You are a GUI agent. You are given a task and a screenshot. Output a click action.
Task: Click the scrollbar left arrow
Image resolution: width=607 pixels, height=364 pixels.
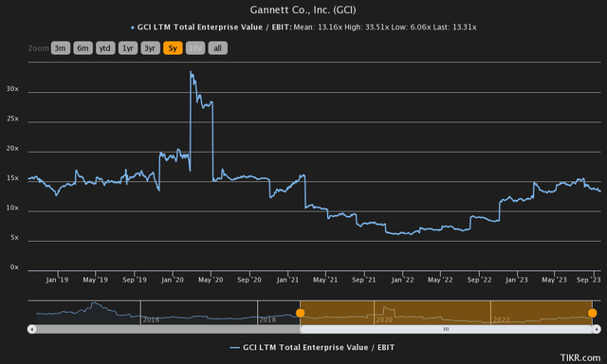[32, 329]
